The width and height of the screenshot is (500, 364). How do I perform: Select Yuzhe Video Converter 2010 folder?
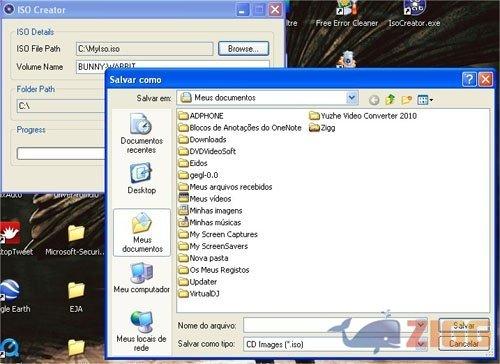tap(363, 116)
